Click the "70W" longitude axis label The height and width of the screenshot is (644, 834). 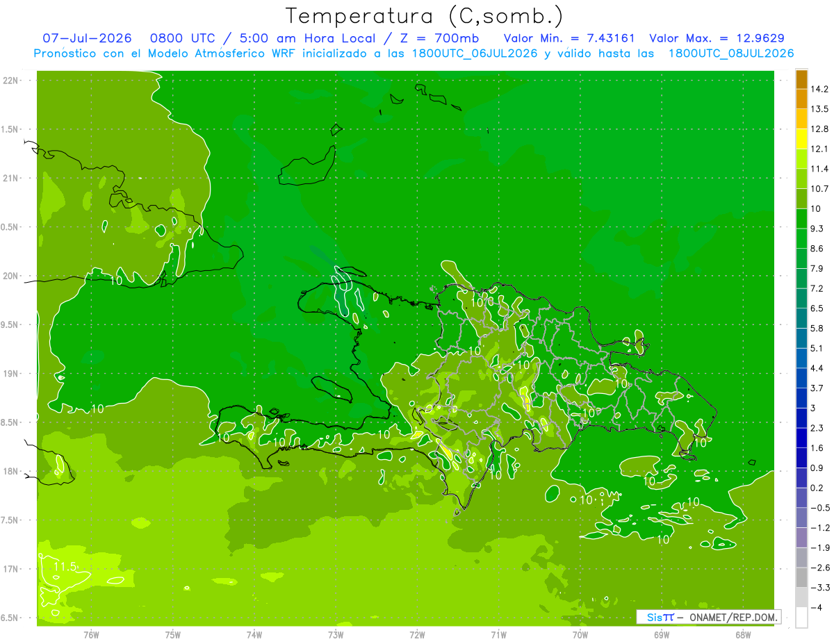click(580, 635)
